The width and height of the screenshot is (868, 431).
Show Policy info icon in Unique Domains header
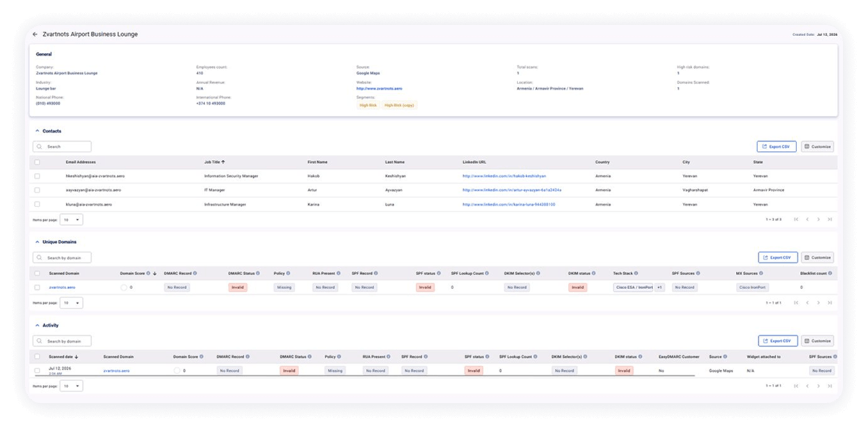point(289,273)
